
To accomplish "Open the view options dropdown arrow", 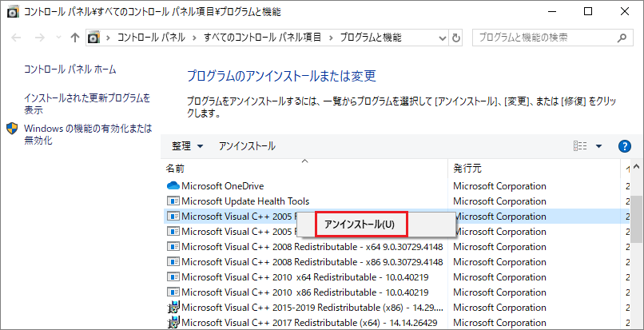I will pos(598,146).
